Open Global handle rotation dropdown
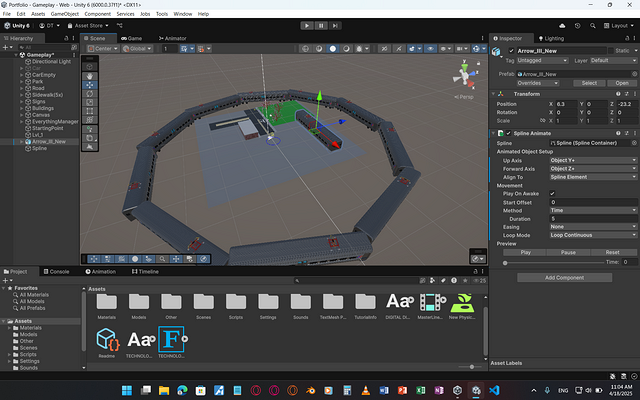The width and height of the screenshot is (640, 400). [137, 49]
